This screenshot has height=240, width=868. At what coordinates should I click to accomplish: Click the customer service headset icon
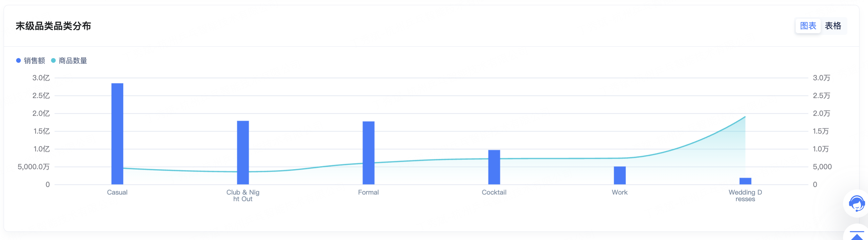coord(856,204)
